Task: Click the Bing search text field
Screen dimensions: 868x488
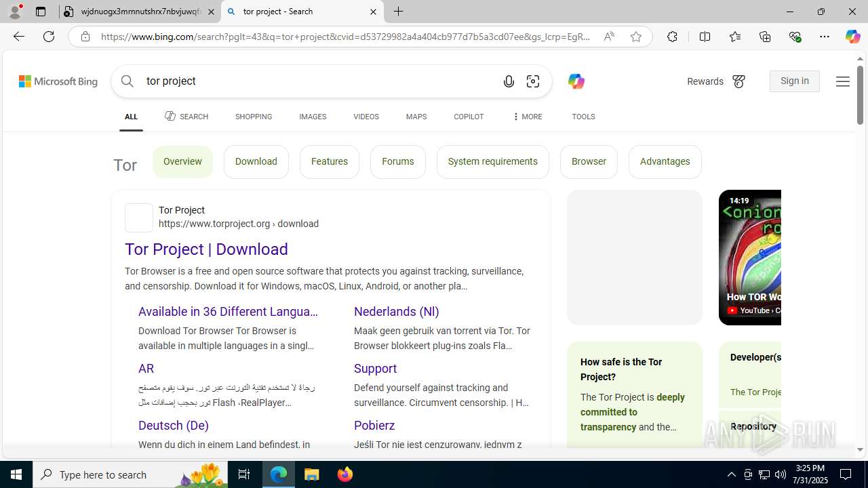Action: pos(319,81)
